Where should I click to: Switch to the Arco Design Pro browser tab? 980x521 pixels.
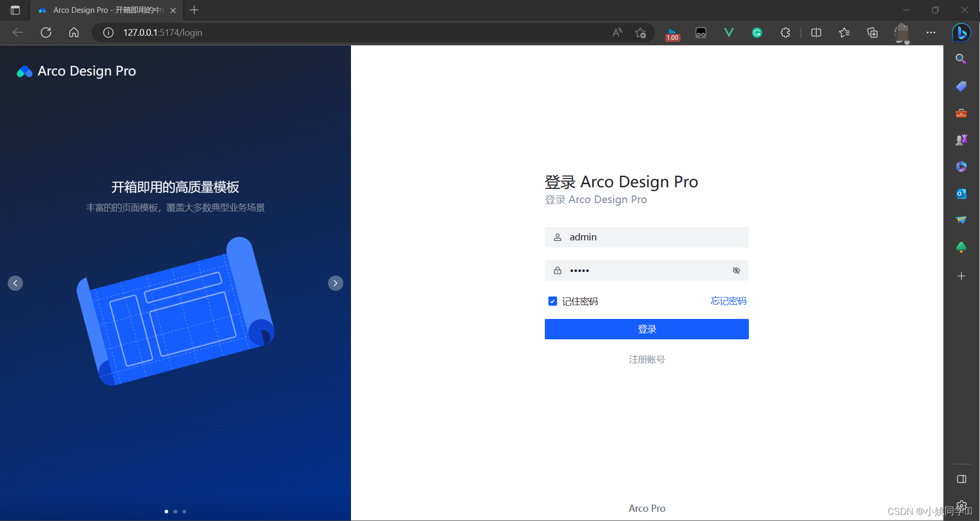click(x=102, y=10)
